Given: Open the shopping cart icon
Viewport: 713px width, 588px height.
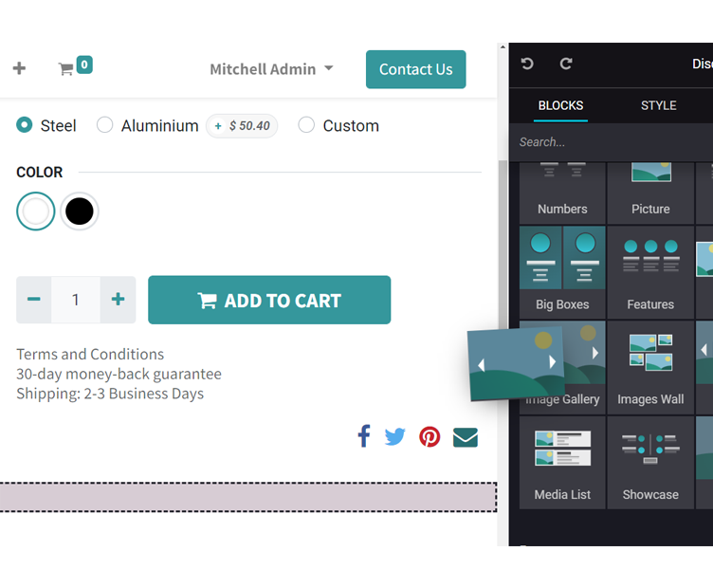Looking at the screenshot, I should [x=66, y=68].
